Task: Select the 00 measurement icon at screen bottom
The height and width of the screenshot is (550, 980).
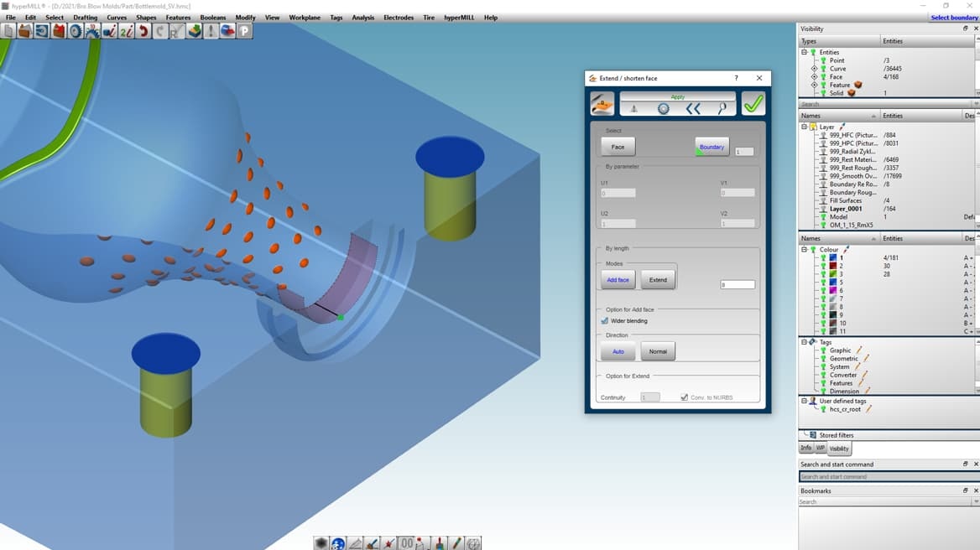Action: [x=407, y=542]
